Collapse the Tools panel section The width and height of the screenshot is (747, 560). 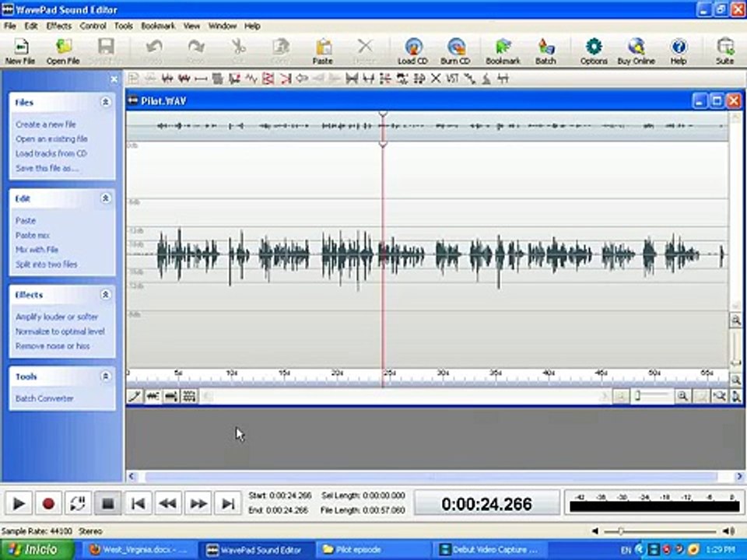tap(105, 376)
